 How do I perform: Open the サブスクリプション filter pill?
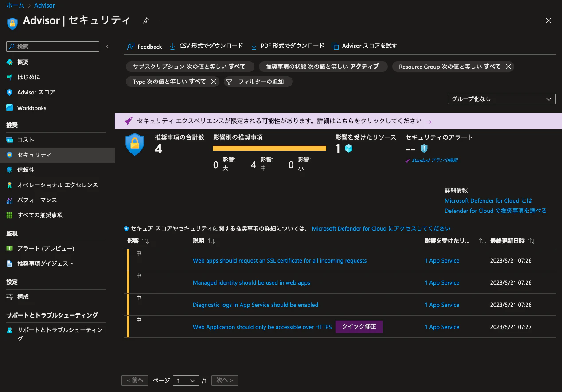pos(189,67)
